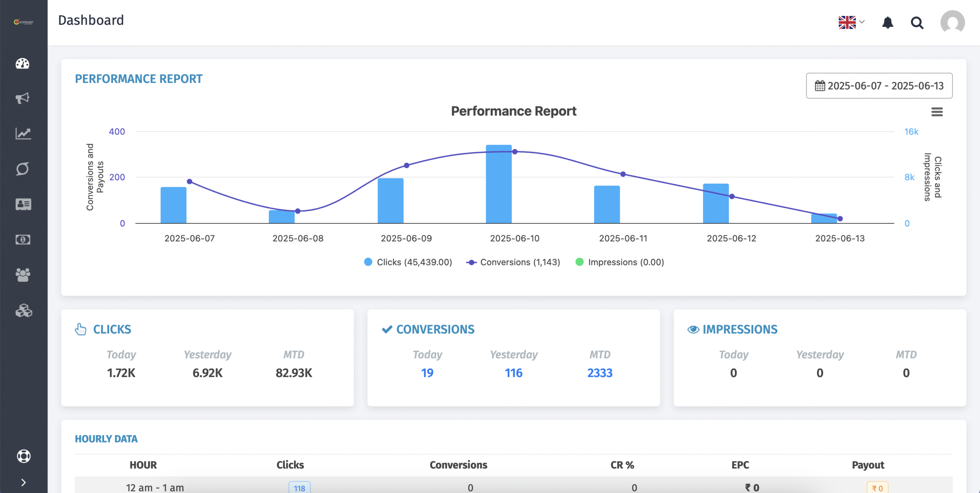The height and width of the screenshot is (493, 980).
Task: Open the chart hamburger export menu
Action: (937, 112)
